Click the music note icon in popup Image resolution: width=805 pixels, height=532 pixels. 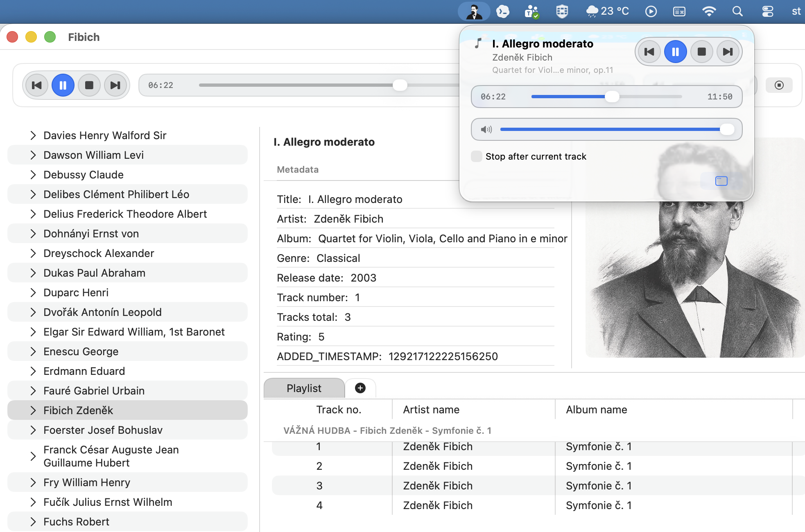coord(478,43)
